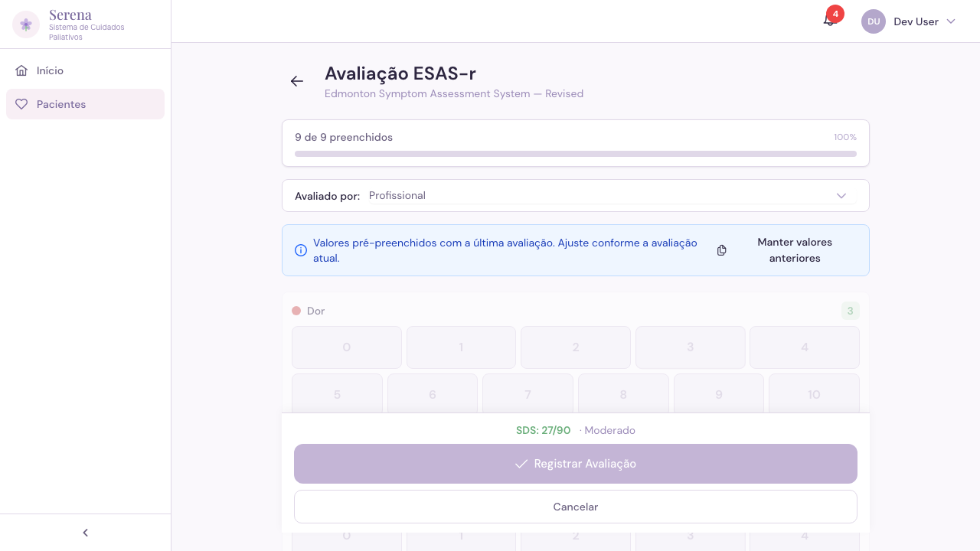Switch to the Pacientes section
This screenshot has width=980, height=551.
click(x=61, y=104)
